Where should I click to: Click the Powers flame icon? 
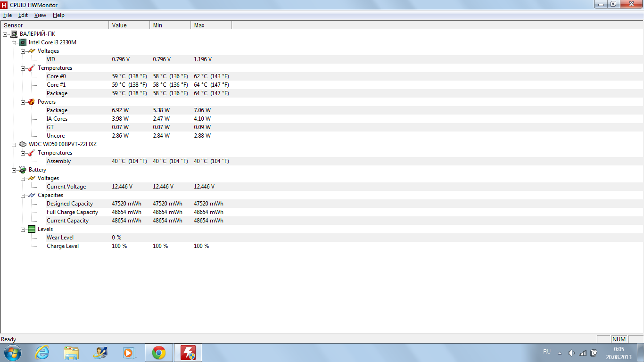coord(32,102)
